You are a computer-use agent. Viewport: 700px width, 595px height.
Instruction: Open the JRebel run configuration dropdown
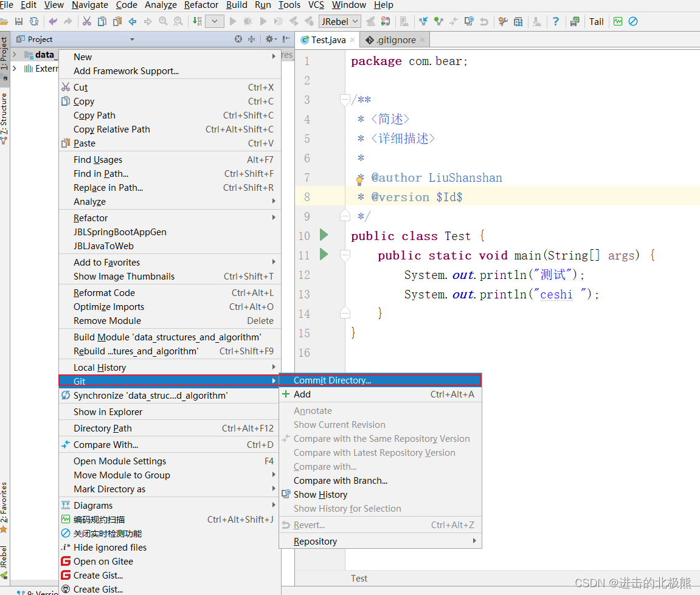pos(340,21)
